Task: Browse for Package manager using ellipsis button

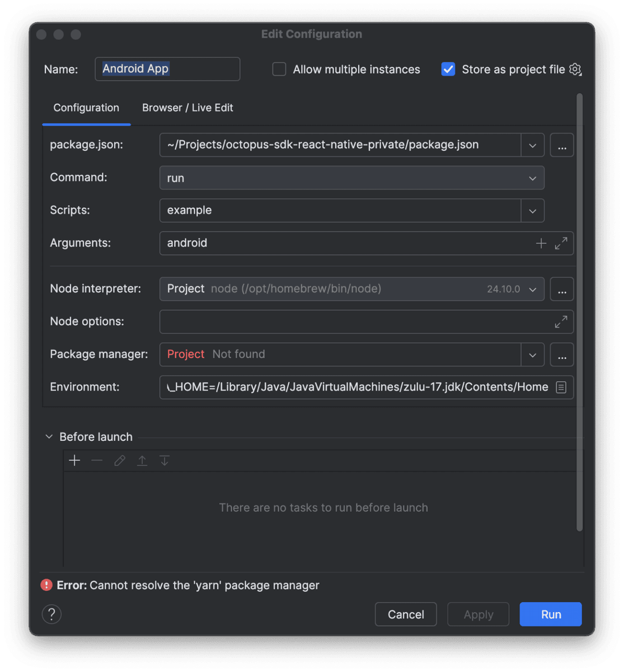Action: pos(562,355)
